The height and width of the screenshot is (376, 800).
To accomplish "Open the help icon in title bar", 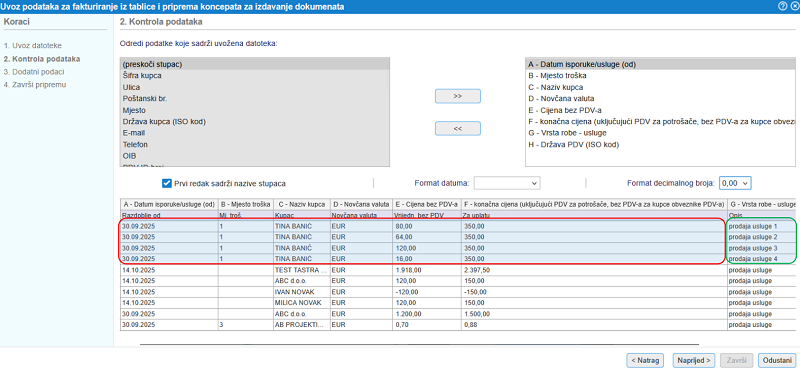I will pyautogui.click(x=782, y=6).
